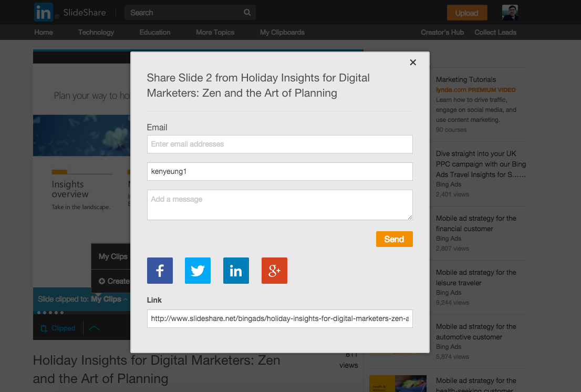Select the slideshare link URL field
Screen dimensions: 581x392
tap(280, 318)
